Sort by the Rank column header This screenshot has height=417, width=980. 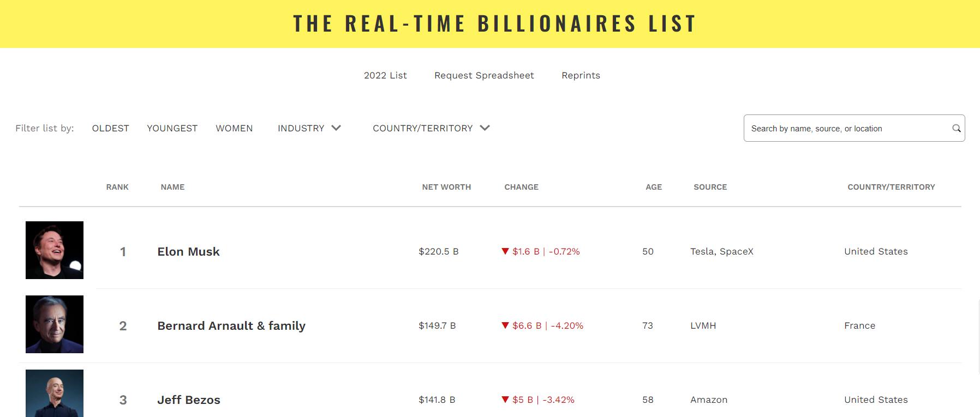[x=117, y=187]
